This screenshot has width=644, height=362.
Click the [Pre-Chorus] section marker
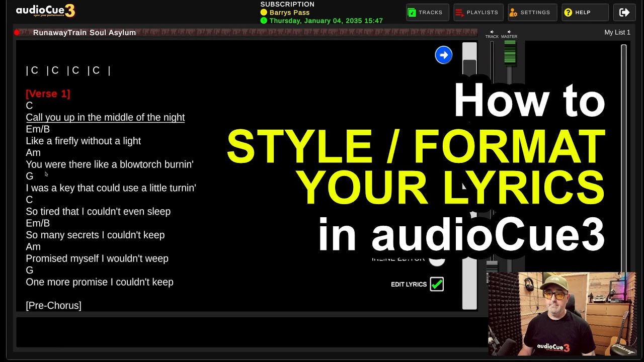click(x=53, y=305)
